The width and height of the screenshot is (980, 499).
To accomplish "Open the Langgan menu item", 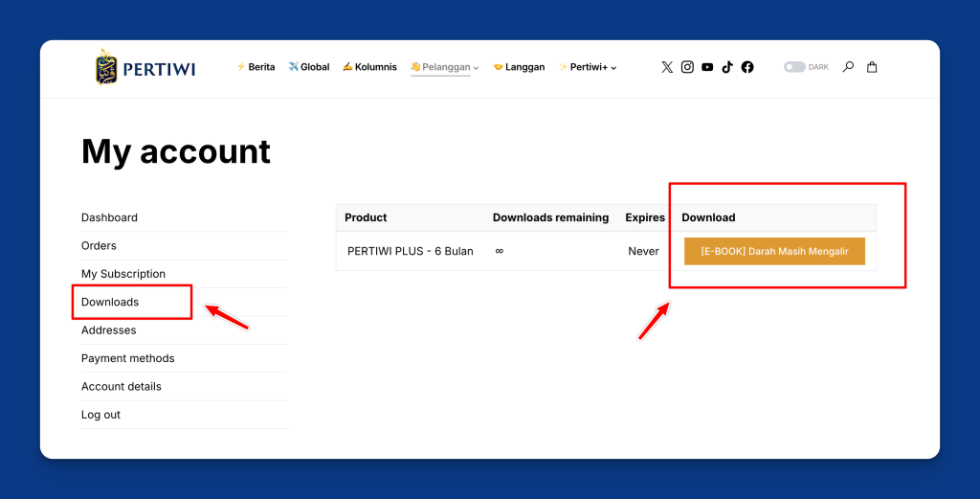I will [x=520, y=67].
